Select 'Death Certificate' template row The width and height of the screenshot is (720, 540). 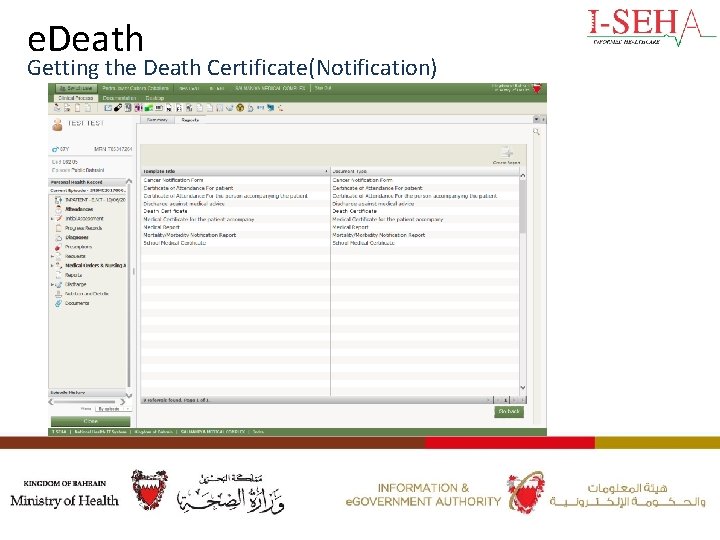pos(235,211)
